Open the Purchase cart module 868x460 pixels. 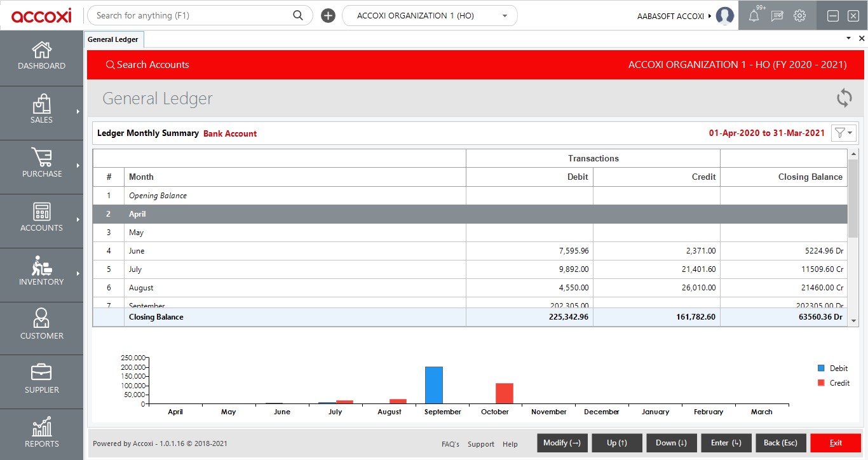(x=41, y=164)
